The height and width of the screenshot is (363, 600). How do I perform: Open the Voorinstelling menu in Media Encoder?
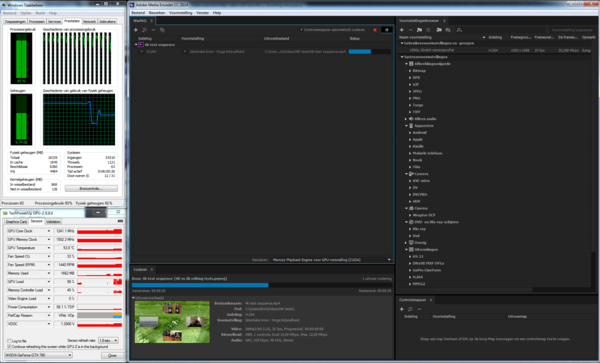(181, 13)
